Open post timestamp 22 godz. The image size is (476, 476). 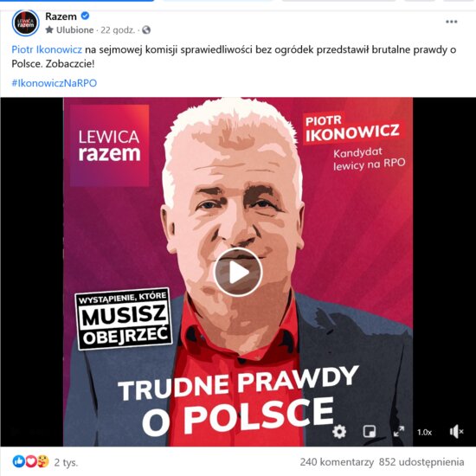(118, 30)
